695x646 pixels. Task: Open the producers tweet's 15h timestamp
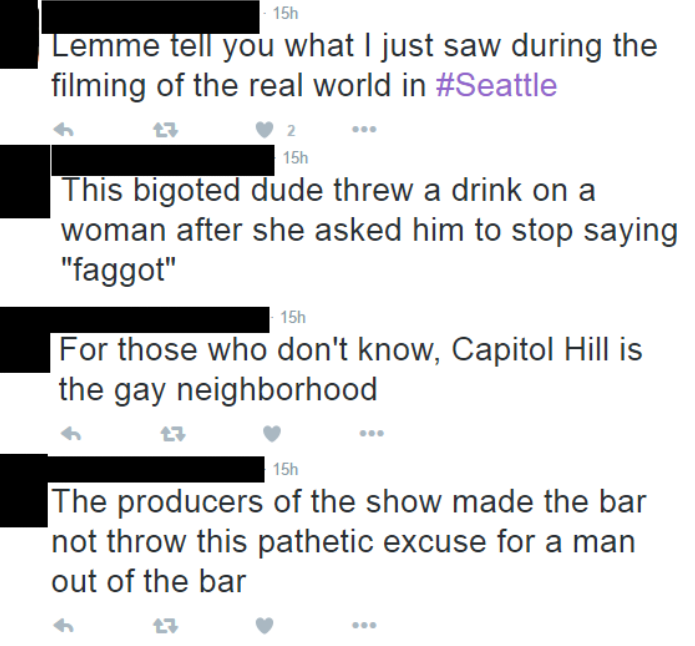pos(285,469)
